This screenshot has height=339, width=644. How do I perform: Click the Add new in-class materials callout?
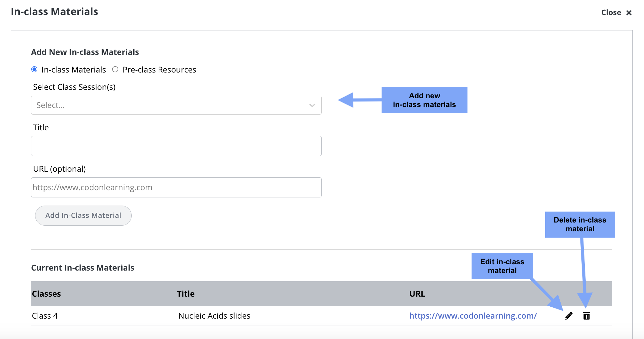424,100
